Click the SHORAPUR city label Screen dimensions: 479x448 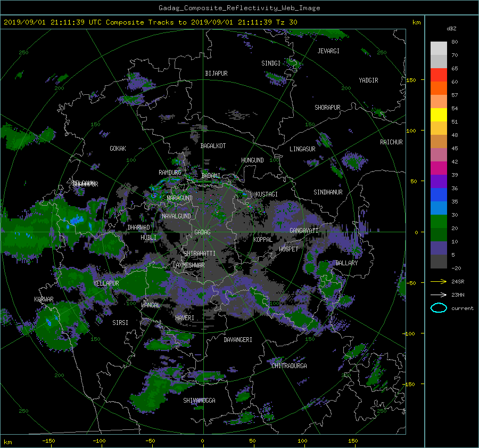pyautogui.click(x=327, y=108)
